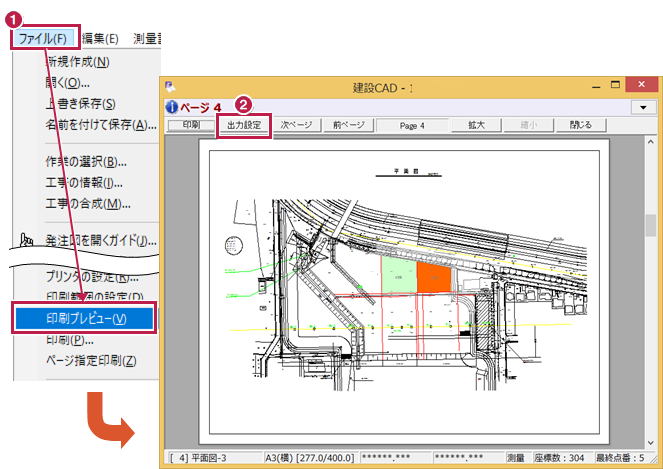
Task: Click the 拡大 zoom button
Action: coord(476,126)
